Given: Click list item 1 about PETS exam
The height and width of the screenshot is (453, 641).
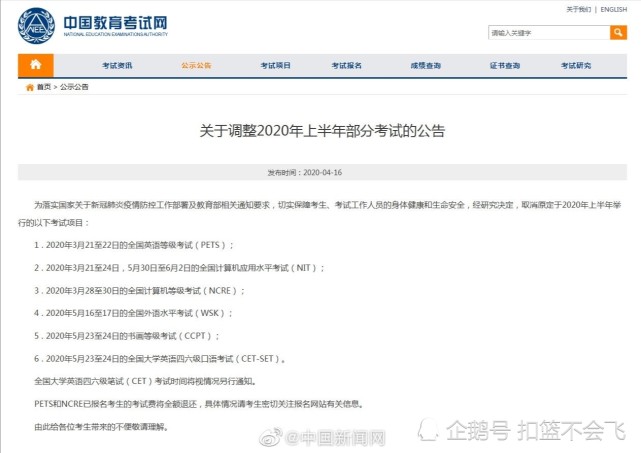Looking at the screenshot, I should pyautogui.click(x=134, y=245).
